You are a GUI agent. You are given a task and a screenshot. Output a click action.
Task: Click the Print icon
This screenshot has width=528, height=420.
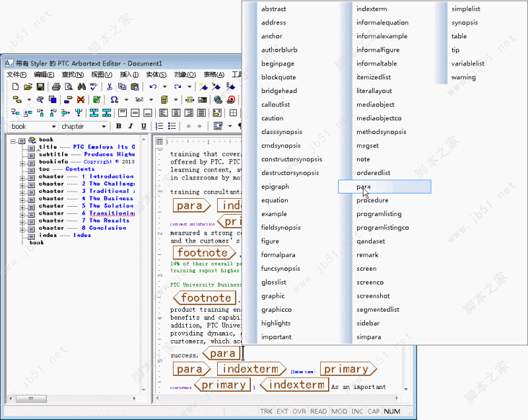[x=56, y=87]
